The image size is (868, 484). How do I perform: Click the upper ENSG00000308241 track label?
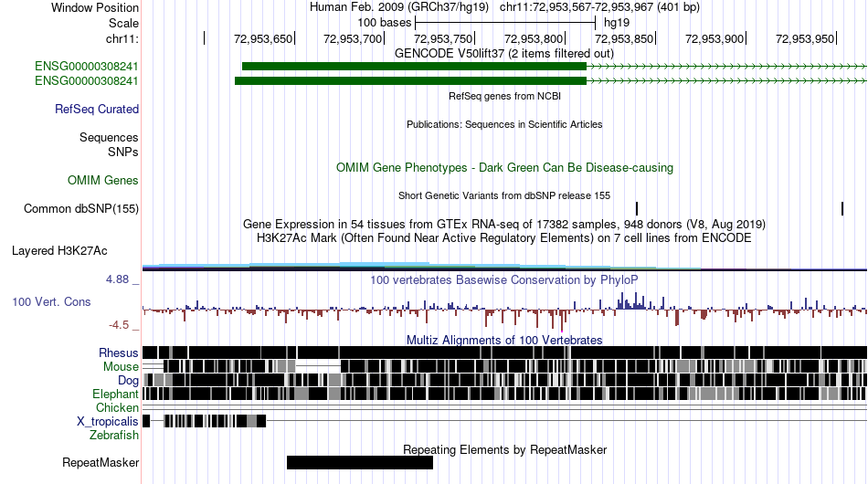click(x=87, y=67)
